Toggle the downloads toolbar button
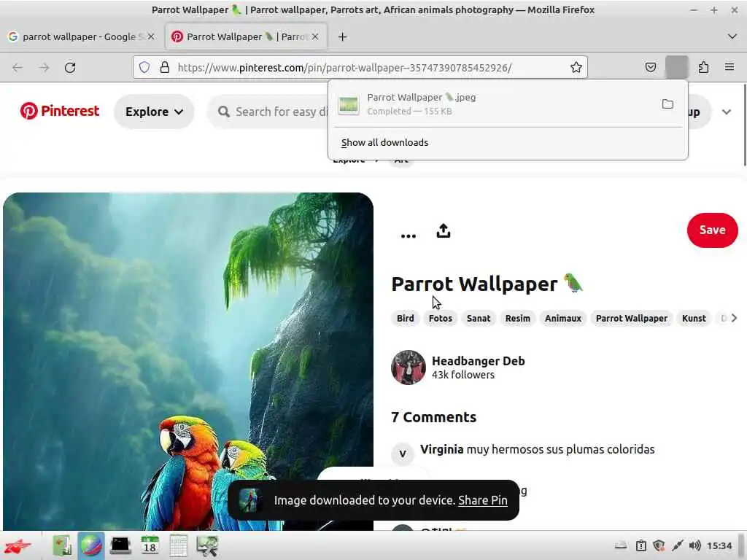Viewport: 747px width, 560px height. point(676,68)
